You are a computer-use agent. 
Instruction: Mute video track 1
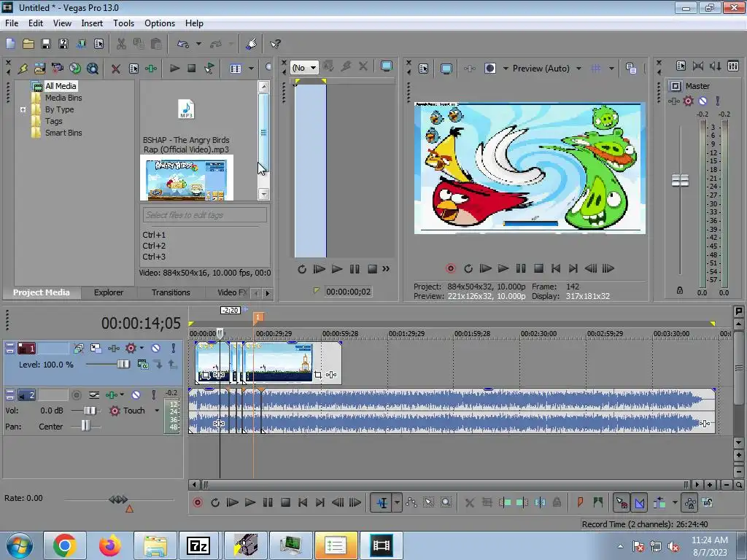tap(156, 348)
